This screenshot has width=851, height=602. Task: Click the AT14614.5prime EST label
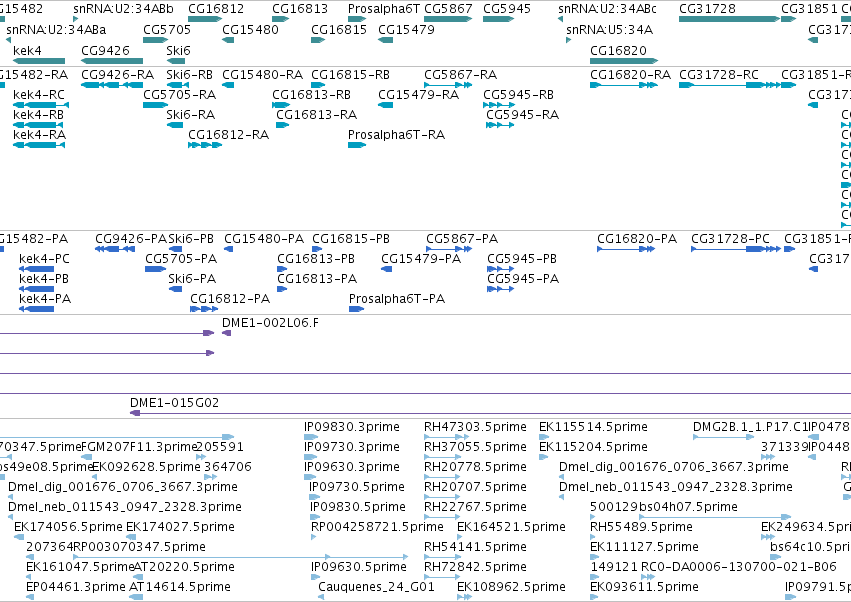(x=180, y=587)
